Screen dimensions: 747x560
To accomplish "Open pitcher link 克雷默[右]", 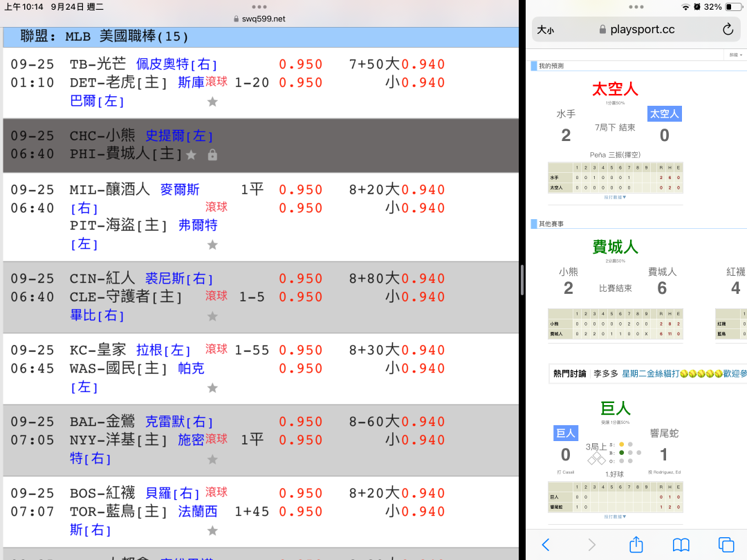I will pos(179,422).
